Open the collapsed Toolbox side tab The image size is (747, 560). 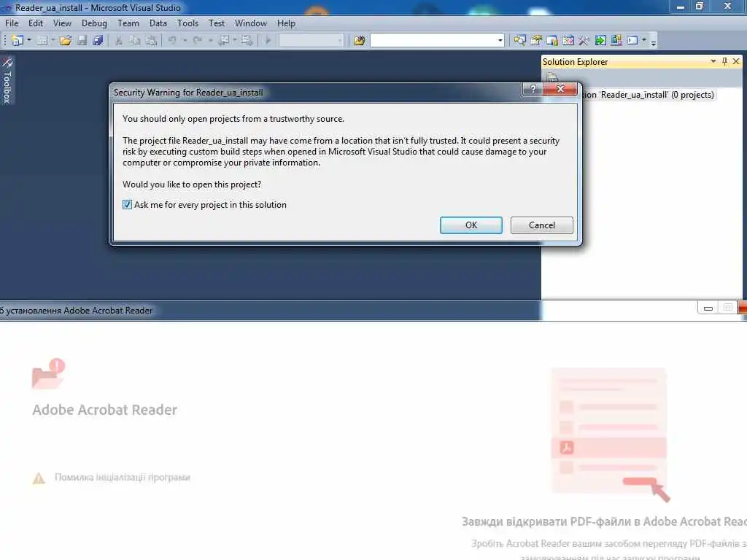7,80
